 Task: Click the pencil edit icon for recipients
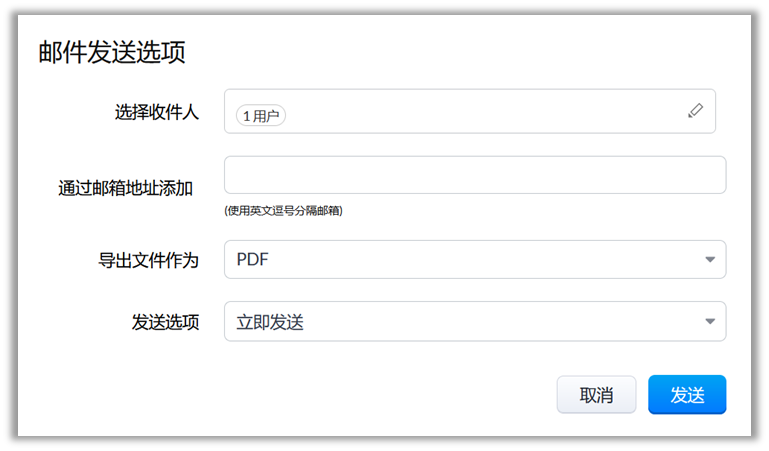[696, 111]
